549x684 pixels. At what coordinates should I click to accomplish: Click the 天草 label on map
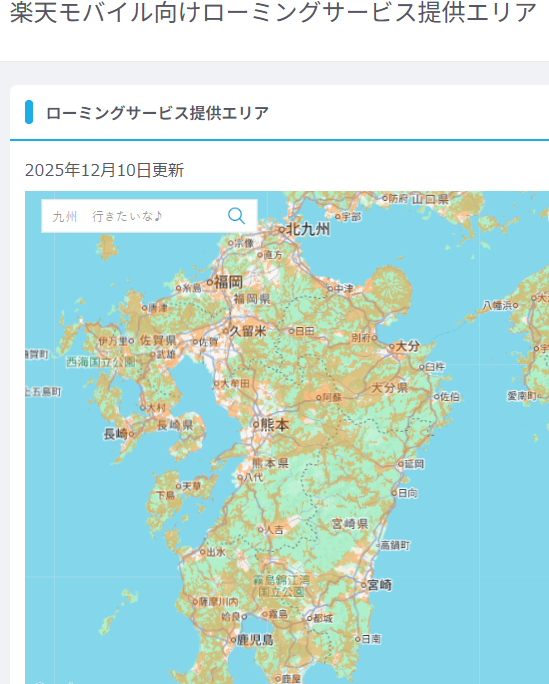coord(191,486)
